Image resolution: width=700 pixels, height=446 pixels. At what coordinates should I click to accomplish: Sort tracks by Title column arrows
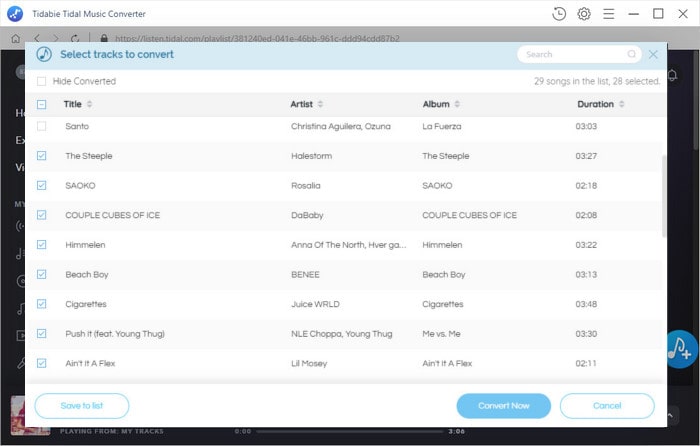[x=89, y=104]
